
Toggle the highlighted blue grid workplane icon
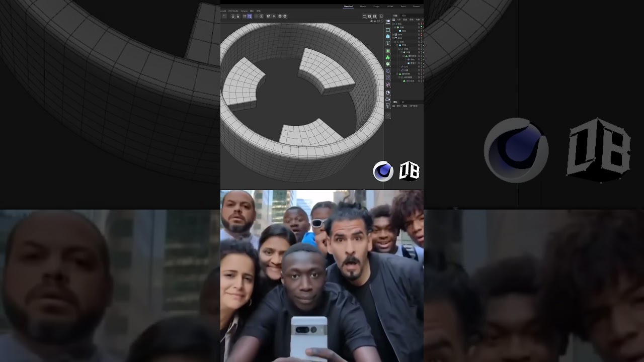pyautogui.click(x=250, y=16)
